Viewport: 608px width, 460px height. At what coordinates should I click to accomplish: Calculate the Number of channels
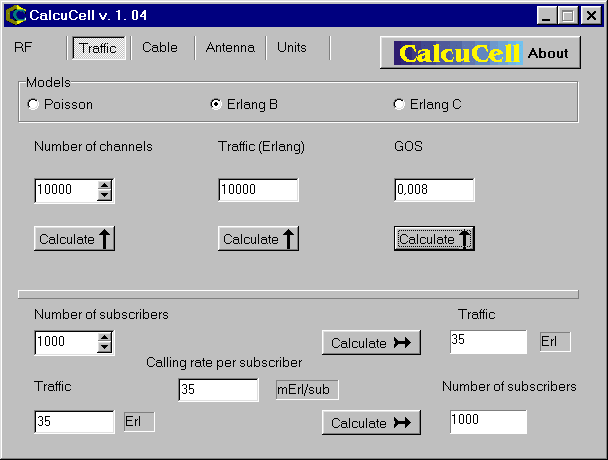pyautogui.click(x=74, y=239)
